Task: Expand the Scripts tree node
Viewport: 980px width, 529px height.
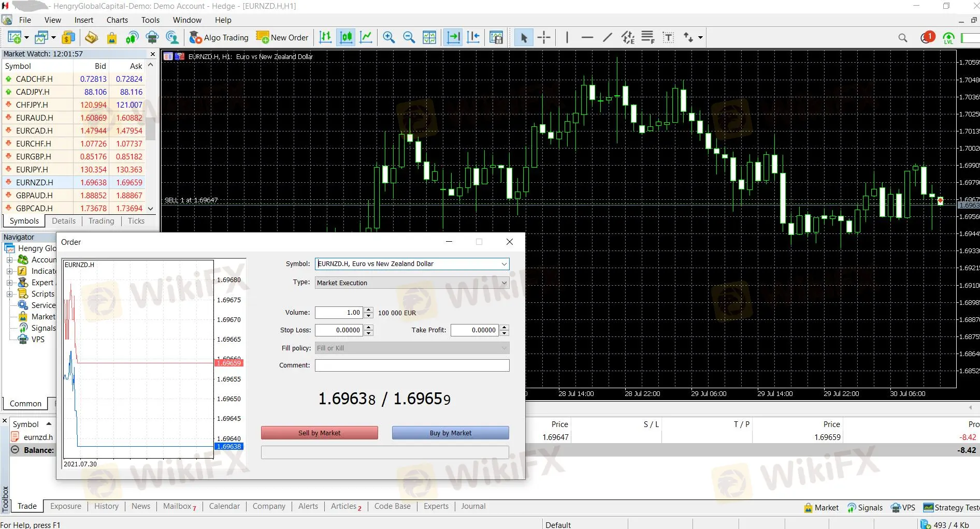Action: [9, 294]
